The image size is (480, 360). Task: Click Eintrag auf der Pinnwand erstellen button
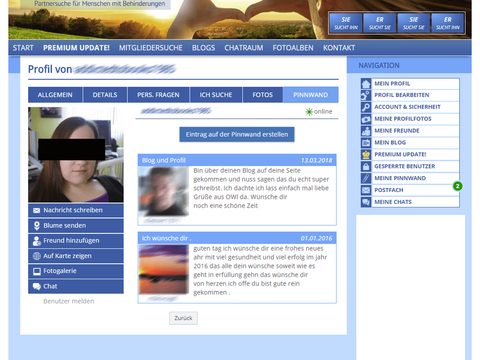[x=237, y=134]
